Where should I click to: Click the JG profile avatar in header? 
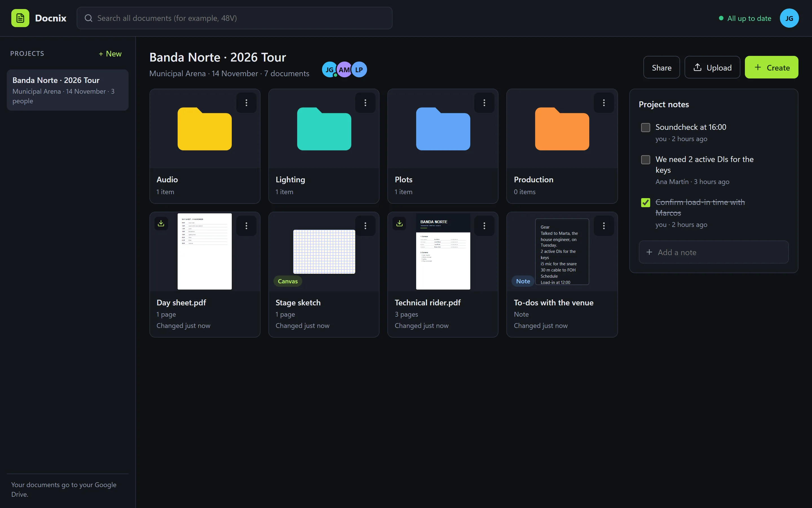[x=789, y=18]
